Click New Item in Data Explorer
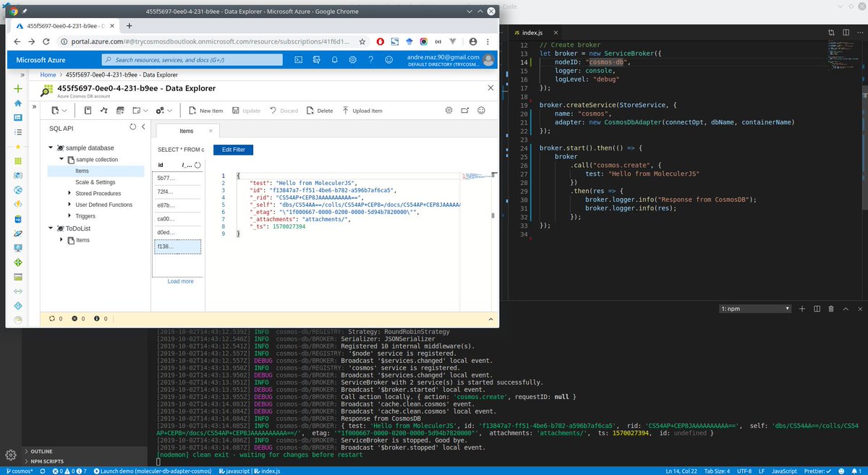The width and height of the screenshot is (868, 475). point(205,111)
